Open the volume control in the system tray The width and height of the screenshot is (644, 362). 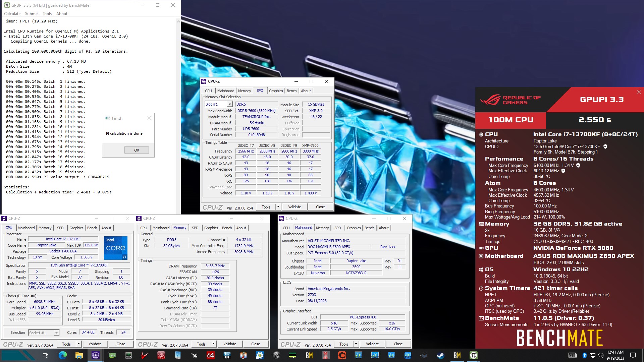coord(600,355)
